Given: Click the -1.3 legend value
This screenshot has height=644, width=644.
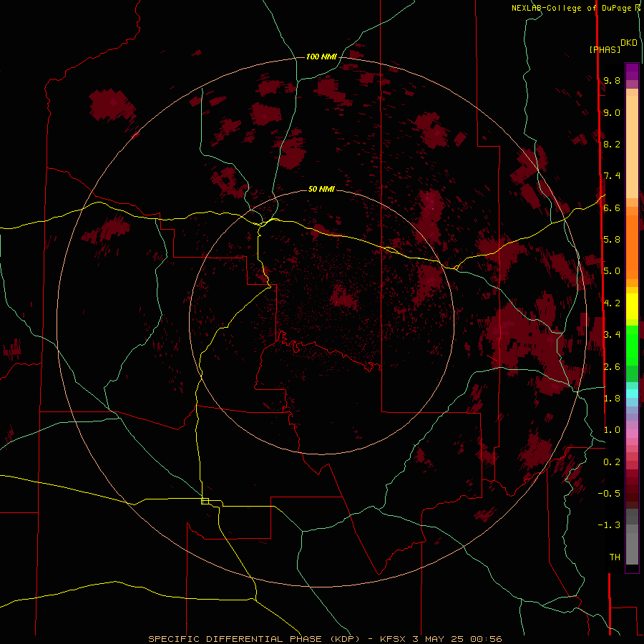Looking at the screenshot, I should coord(609,525).
